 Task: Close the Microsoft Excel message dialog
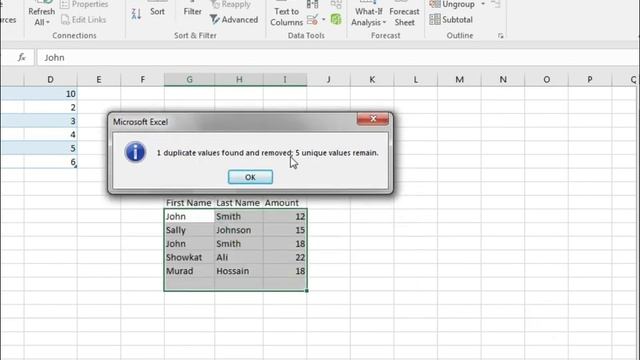[x=373, y=119]
